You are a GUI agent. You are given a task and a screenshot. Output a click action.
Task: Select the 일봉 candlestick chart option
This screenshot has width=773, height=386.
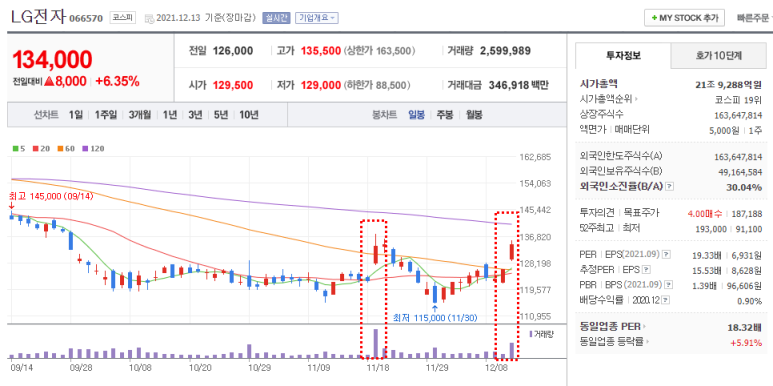[x=417, y=115]
